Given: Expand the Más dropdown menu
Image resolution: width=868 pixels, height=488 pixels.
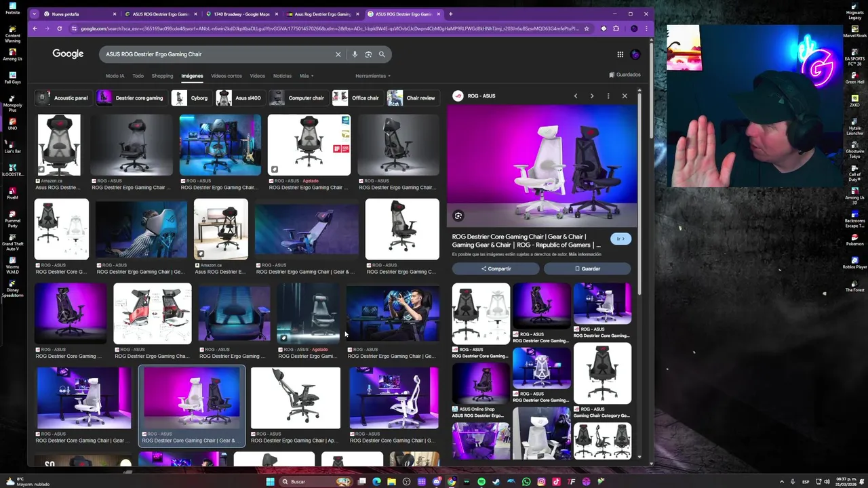Looking at the screenshot, I should click(306, 76).
